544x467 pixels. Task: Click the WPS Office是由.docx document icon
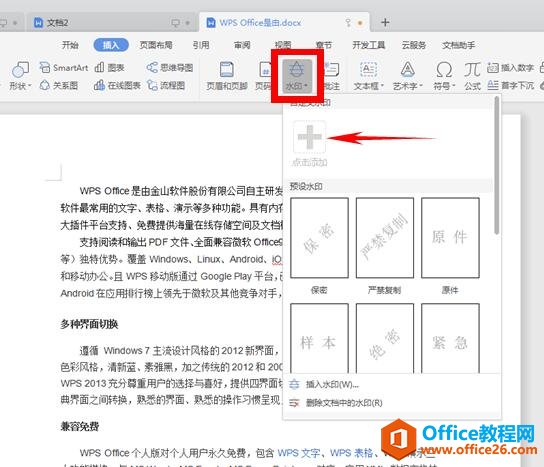click(211, 23)
